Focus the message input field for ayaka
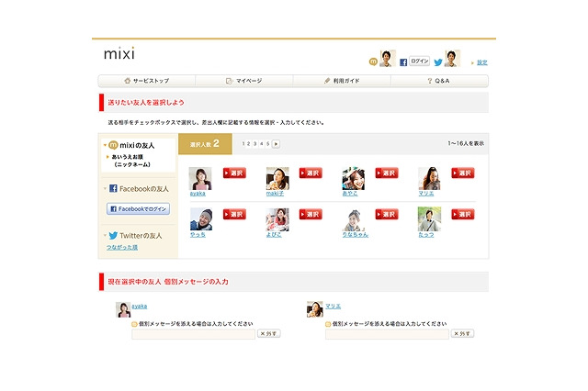Image resolution: width=588 pixels, height=391 pixels. pos(194,334)
